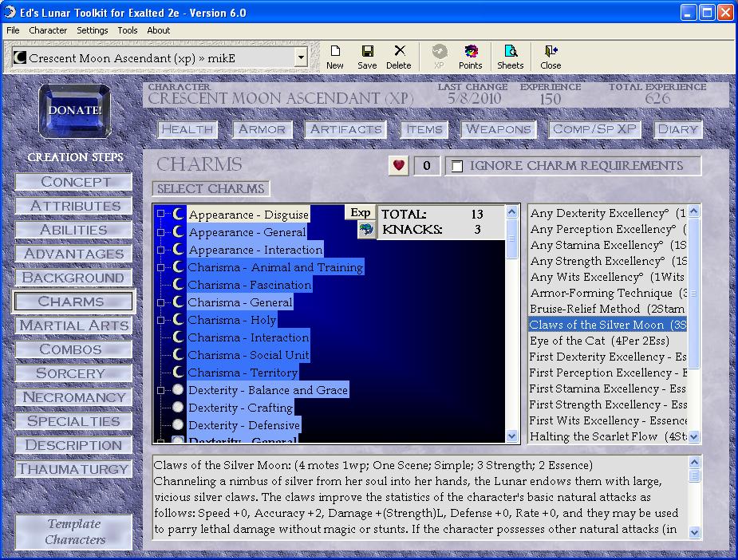738x560 pixels.
Task: Click the full moon icon for Dexterity - Crafting
Action: 178,408
